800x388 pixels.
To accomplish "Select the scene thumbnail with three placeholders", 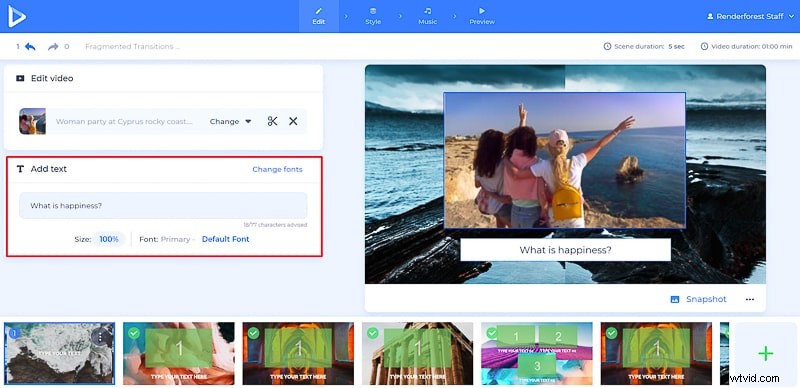I will (537, 353).
